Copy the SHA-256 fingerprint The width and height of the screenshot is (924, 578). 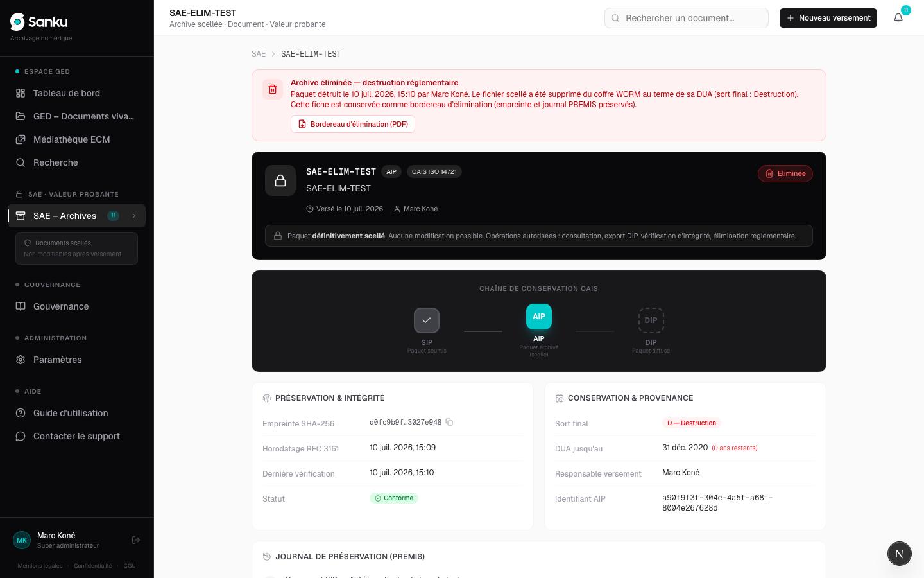click(449, 422)
